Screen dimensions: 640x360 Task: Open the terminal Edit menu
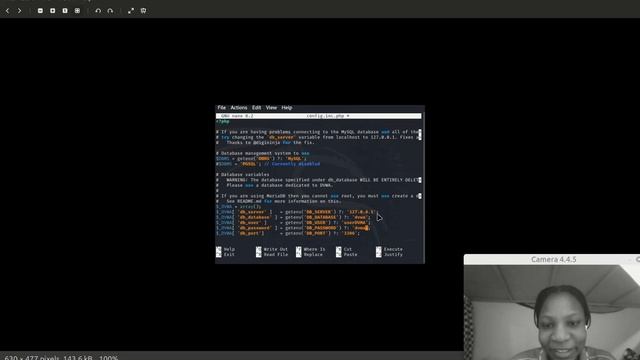pos(256,108)
